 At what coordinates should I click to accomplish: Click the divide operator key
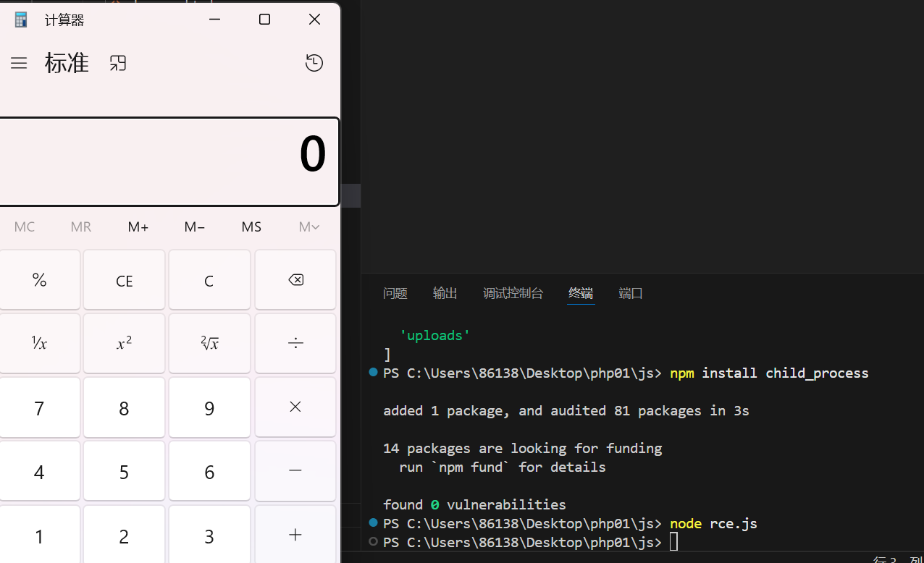295,343
